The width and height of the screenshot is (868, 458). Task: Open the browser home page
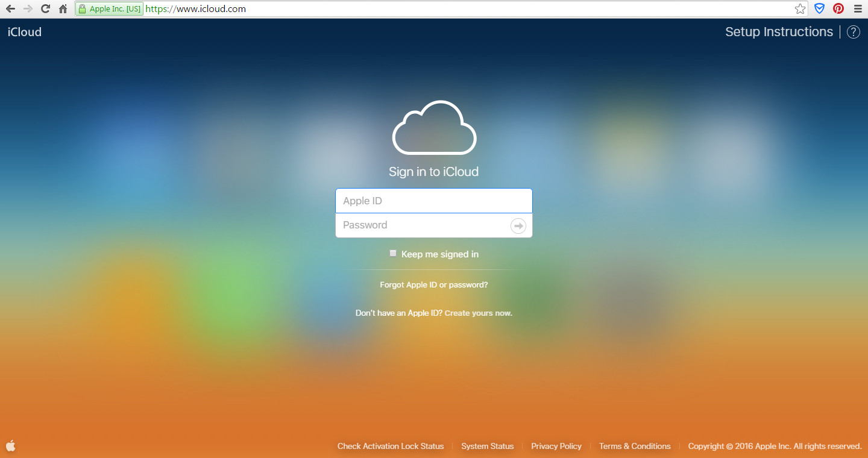click(x=63, y=9)
